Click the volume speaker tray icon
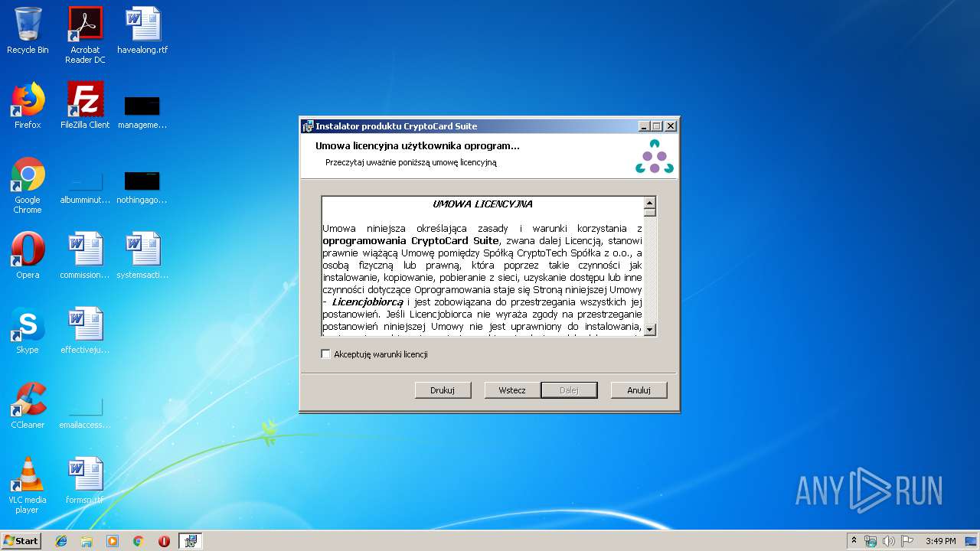The height and width of the screenshot is (551, 980). (888, 541)
